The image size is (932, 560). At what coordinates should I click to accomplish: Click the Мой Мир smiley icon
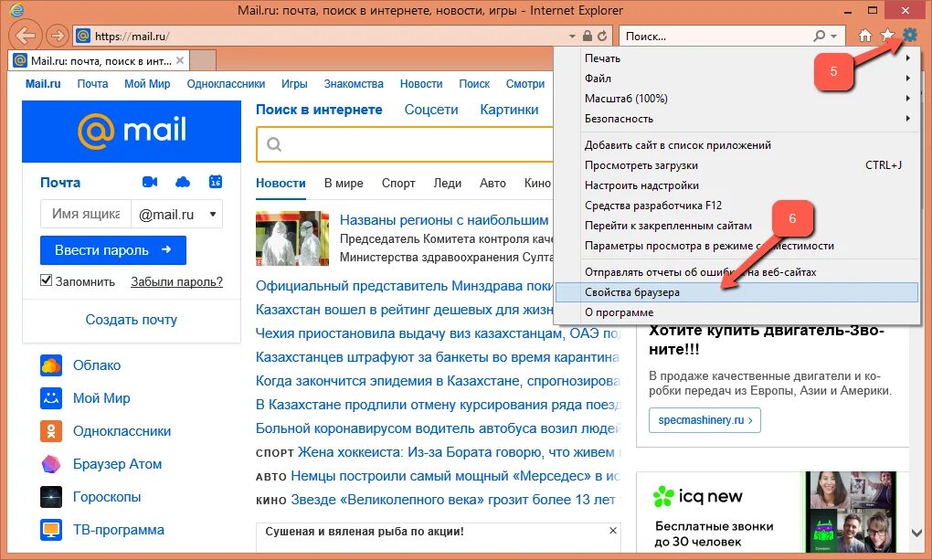pyautogui.click(x=51, y=398)
